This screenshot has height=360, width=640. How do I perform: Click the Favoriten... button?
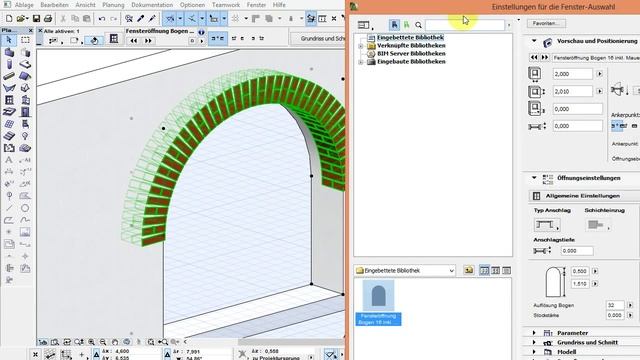click(x=546, y=23)
